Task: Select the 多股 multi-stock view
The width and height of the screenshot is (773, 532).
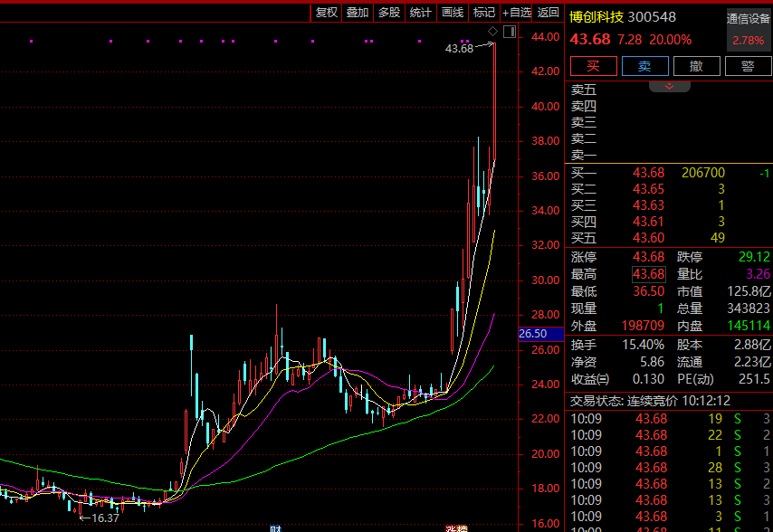Action: pos(389,12)
